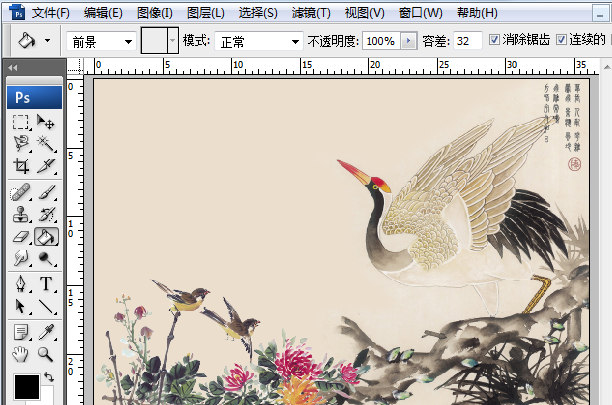This screenshot has width=612, height=405.
Task: Toggle the 连续的 checkbox
Action: tap(561, 39)
